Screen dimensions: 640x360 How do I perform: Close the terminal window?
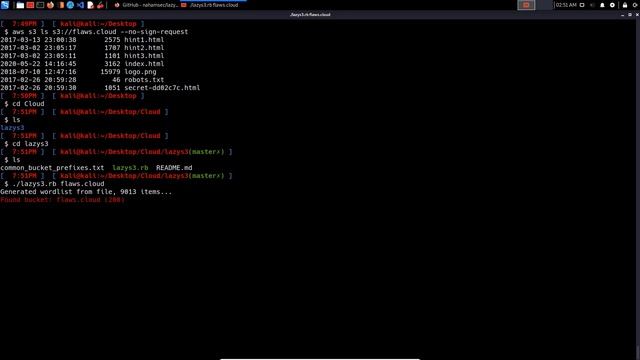tap(637, 15)
